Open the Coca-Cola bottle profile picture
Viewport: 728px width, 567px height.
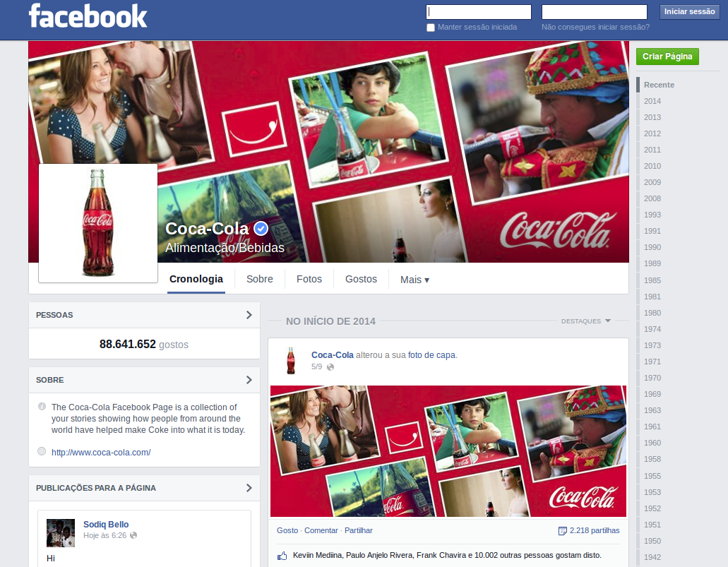point(98,223)
